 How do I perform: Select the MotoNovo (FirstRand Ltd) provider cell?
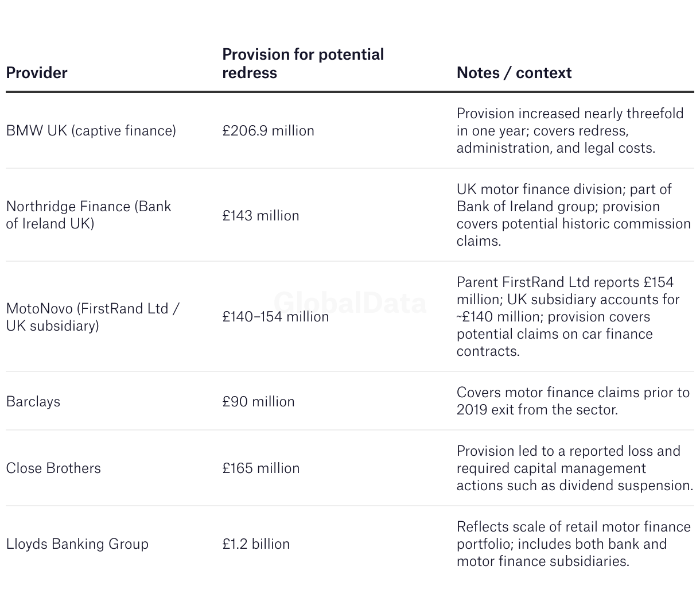[92, 317]
